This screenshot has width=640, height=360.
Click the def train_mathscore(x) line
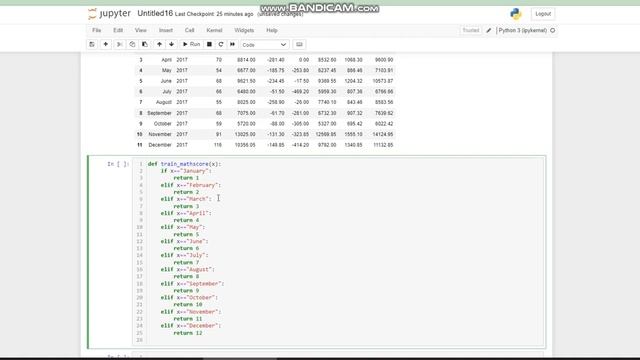tap(184, 164)
